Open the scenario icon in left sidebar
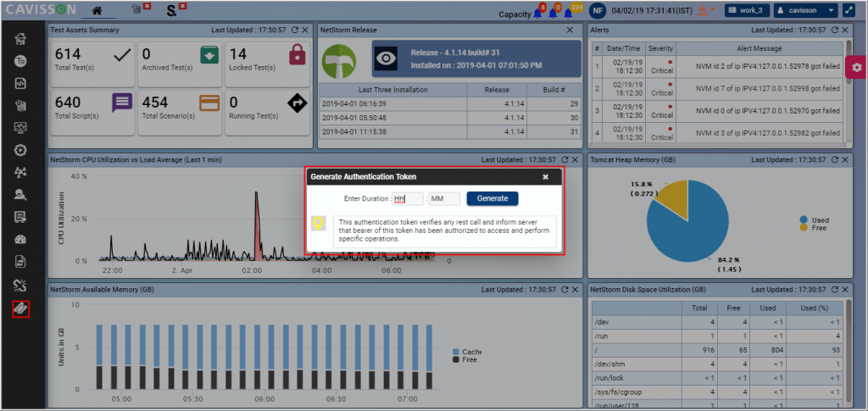Viewport: 868px width, 411px height. 20,106
